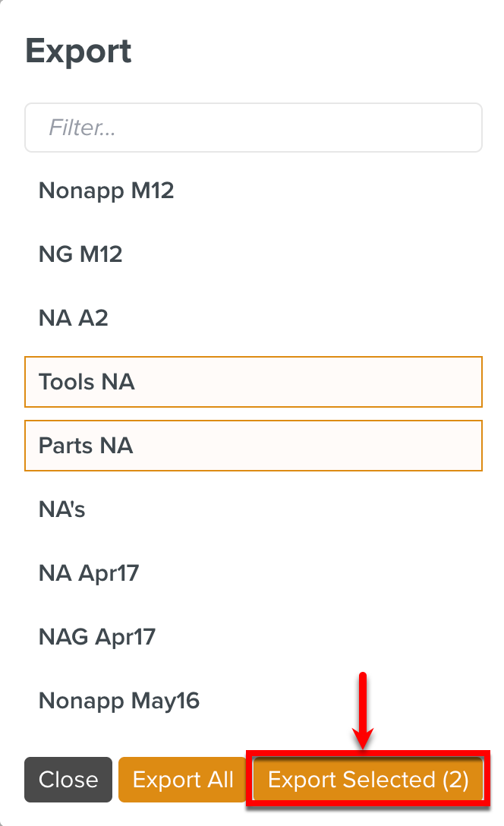Click Export Selected (2) button
Screen dimensions: 504x826
coord(368,780)
